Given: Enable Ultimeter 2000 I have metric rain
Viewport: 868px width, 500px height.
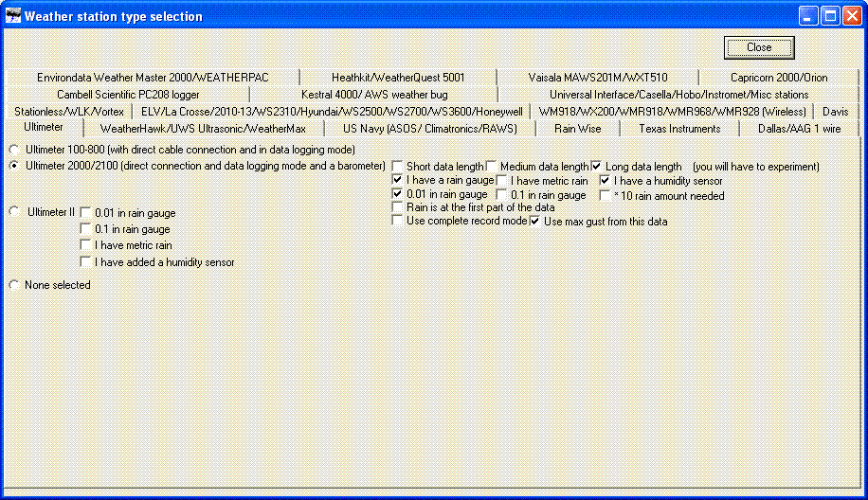Looking at the screenshot, I should coord(501,180).
